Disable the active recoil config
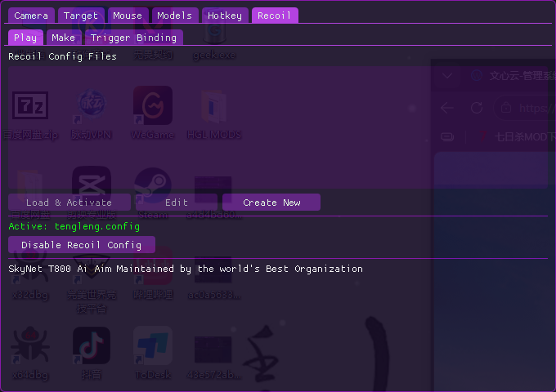Screen dimensions: 556x392 [81, 244]
